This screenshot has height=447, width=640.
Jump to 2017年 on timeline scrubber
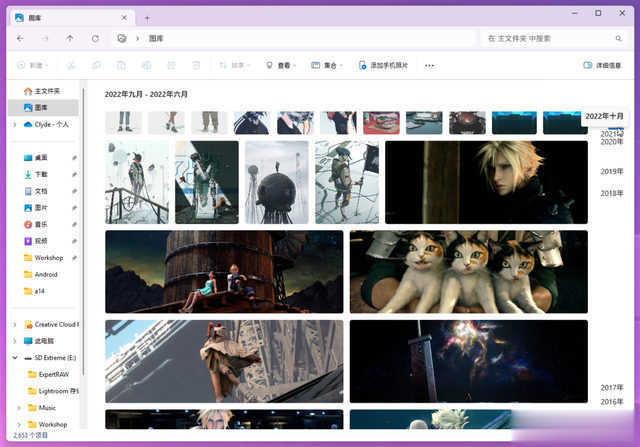click(x=611, y=387)
